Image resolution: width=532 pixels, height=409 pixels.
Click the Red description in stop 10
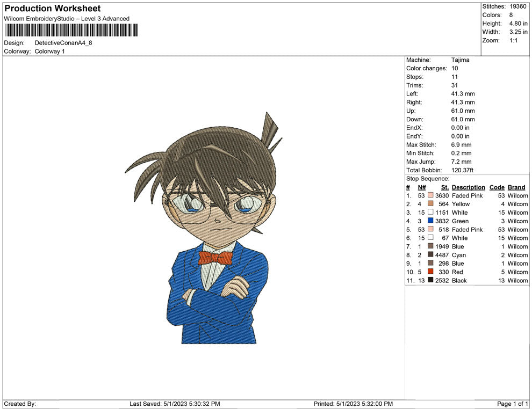click(457, 272)
